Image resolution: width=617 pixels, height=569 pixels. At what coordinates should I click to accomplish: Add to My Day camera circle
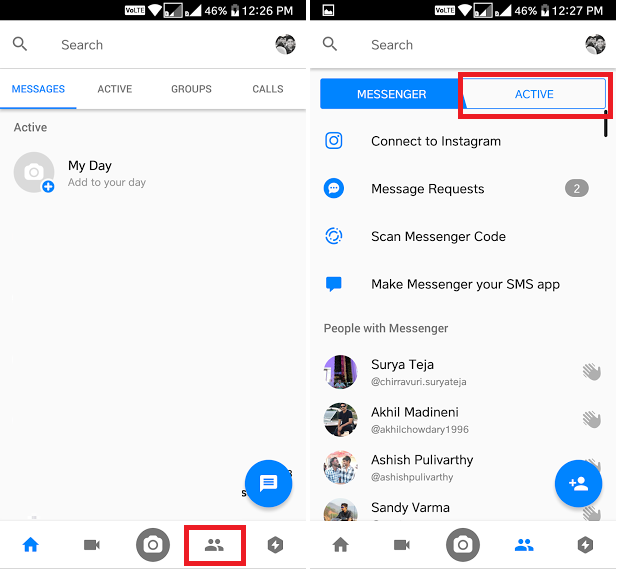(34, 172)
